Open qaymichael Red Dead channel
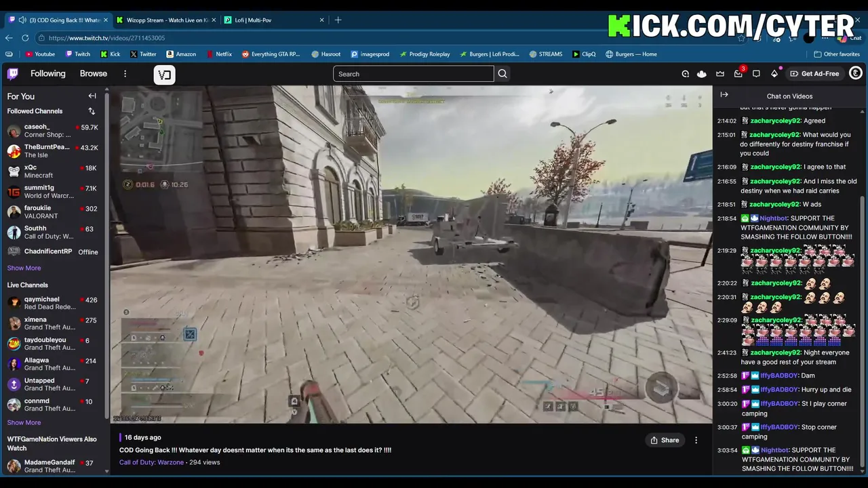The height and width of the screenshot is (488, 868). pos(53,303)
